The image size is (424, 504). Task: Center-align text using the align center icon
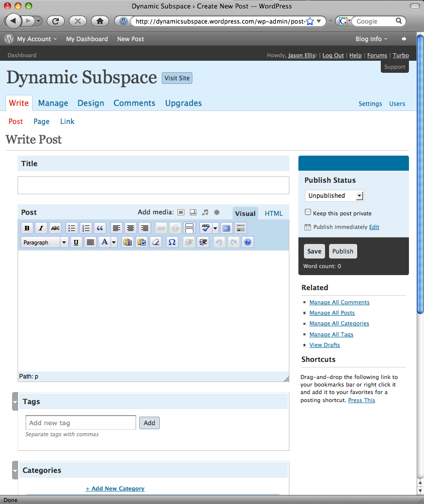click(131, 228)
